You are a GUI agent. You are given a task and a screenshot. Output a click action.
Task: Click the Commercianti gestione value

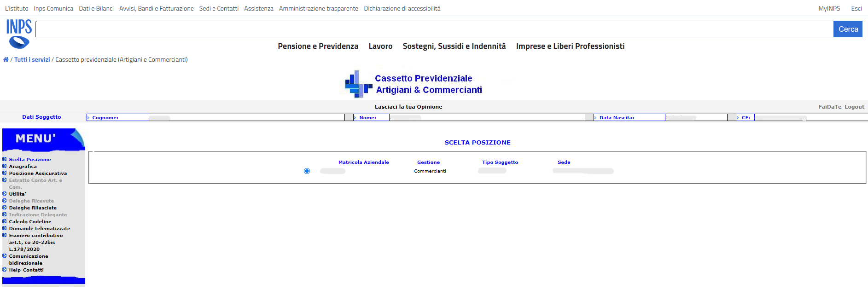coord(430,171)
